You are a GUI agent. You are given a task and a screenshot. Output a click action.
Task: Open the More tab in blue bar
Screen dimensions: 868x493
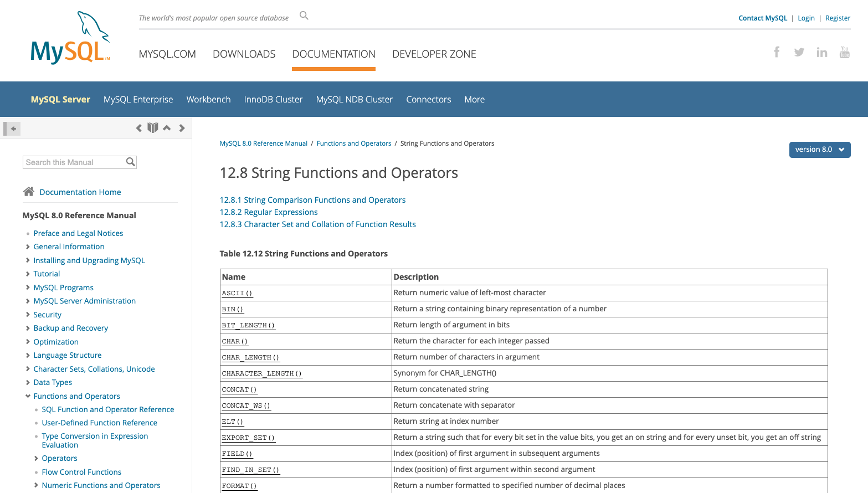coord(475,99)
